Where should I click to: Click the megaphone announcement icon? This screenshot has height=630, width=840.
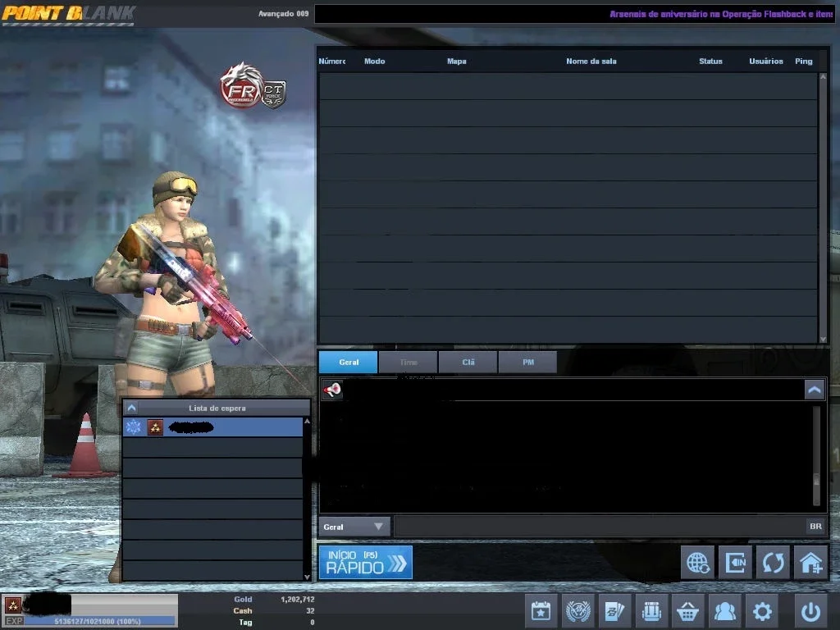click(332, 390)
